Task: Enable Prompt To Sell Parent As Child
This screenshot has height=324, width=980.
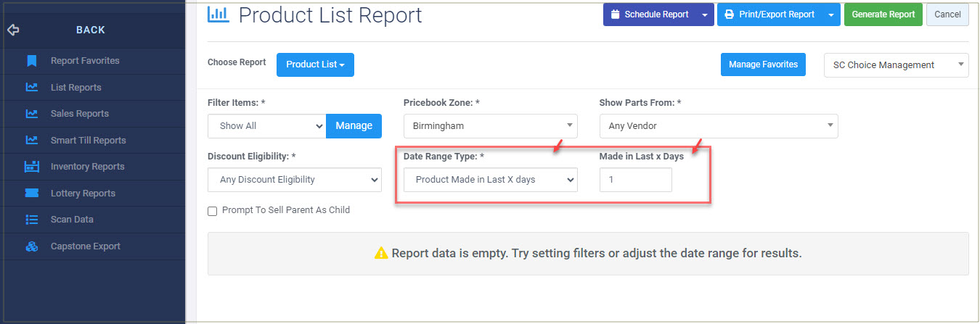Action: (x=213, y=211)
